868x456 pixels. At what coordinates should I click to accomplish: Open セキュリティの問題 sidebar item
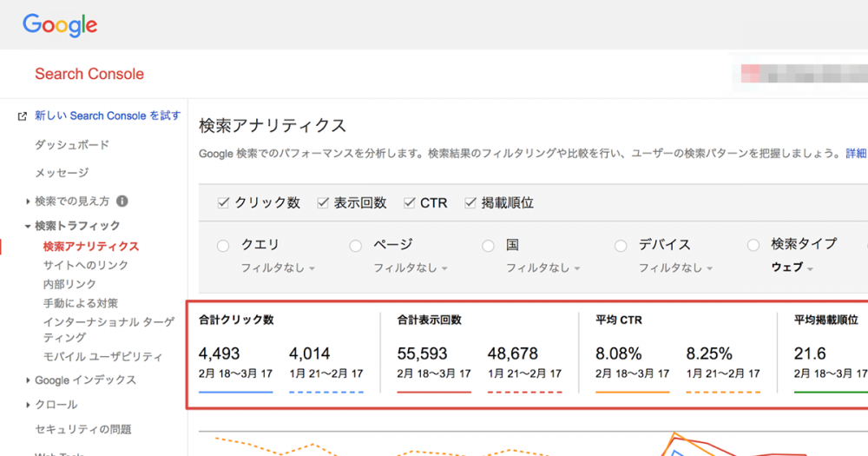point(83,429)
